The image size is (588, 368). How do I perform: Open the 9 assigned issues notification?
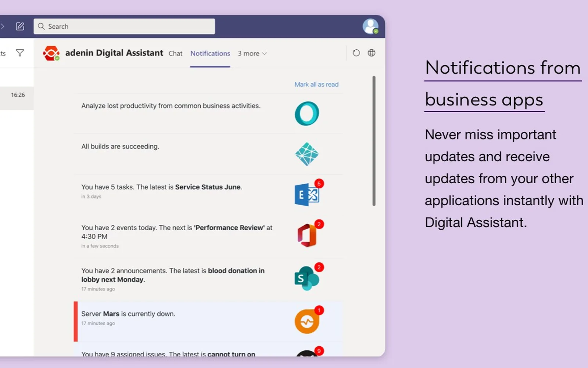point(208,350)
